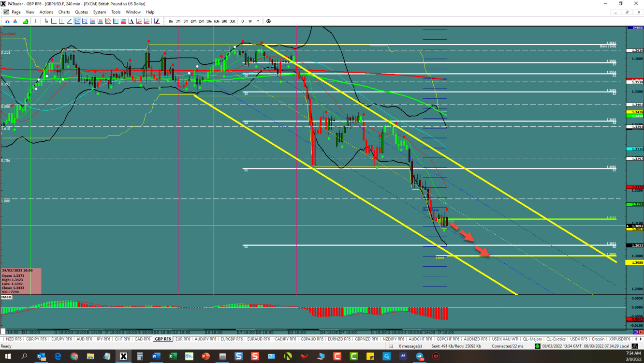
Task: Open the Tools menu
Action: pos(116,12)
